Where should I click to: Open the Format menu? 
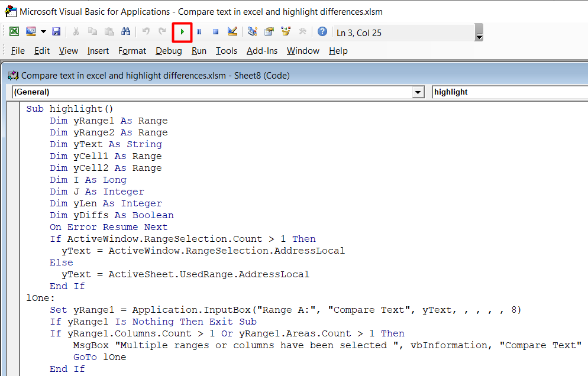coord(133,51)
